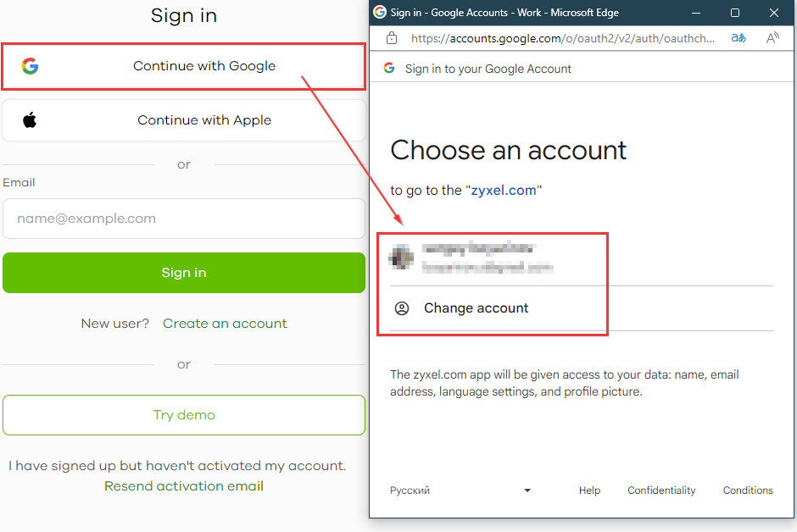This screenshot has width=797, height=532.
Task: Click the Change account person icon
Action: tap(402, 308)
